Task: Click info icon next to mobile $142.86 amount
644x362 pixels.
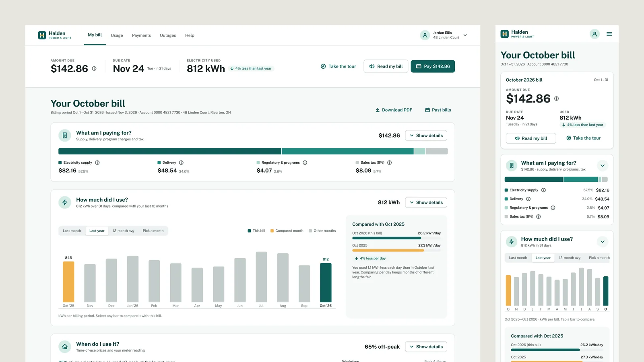Action: [x=556, y=99]
